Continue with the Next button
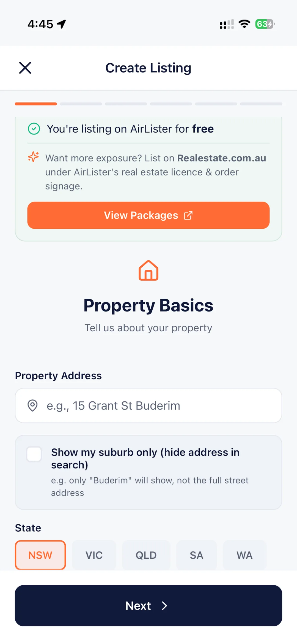Image resolution: width=297 pixels, height=644 pixels. point(148,606)
